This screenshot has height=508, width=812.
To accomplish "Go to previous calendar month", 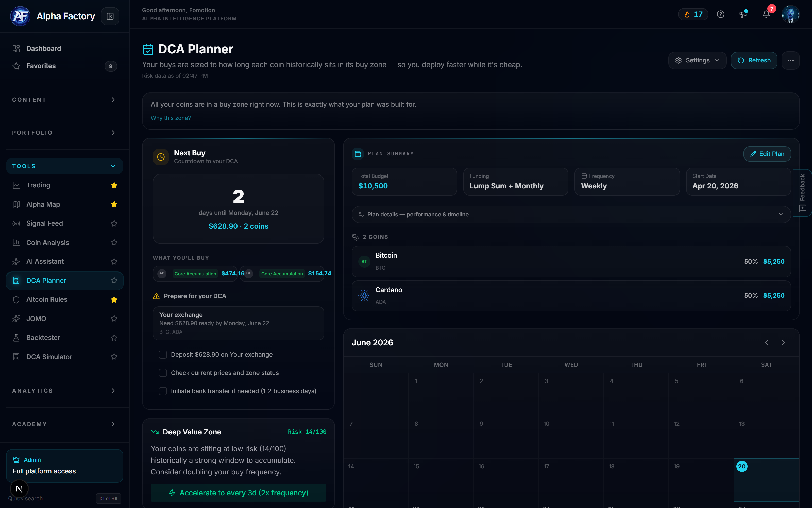I will 766,342.
